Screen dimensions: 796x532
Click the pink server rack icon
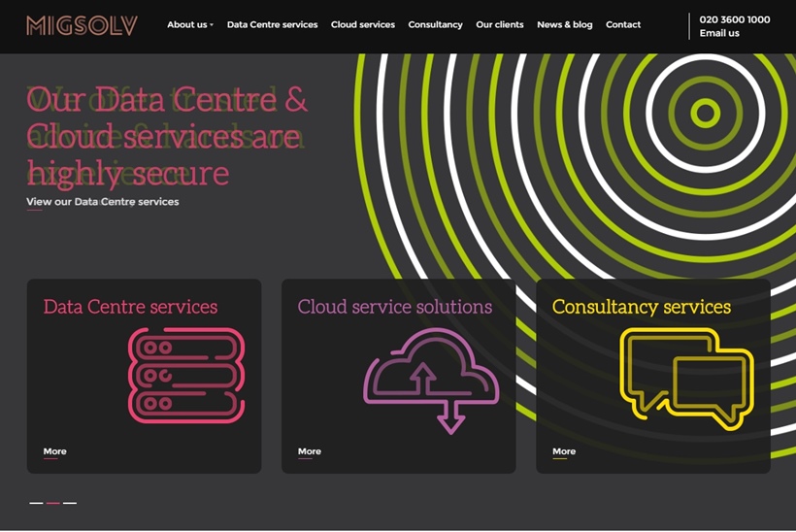click(x=186, y=376)
